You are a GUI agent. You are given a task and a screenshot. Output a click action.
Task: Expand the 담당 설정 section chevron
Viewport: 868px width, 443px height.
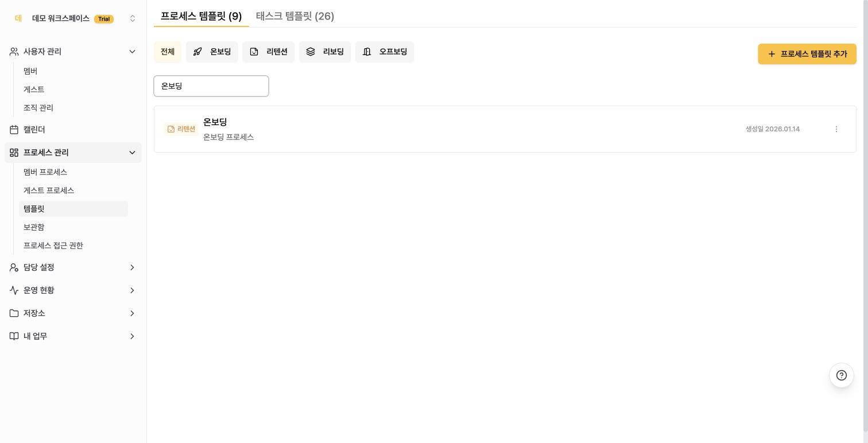132,267
